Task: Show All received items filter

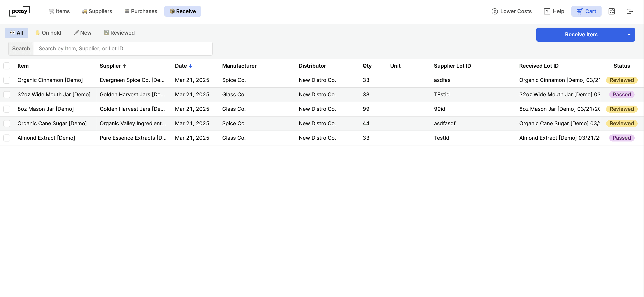Action: tap(16, 33)
